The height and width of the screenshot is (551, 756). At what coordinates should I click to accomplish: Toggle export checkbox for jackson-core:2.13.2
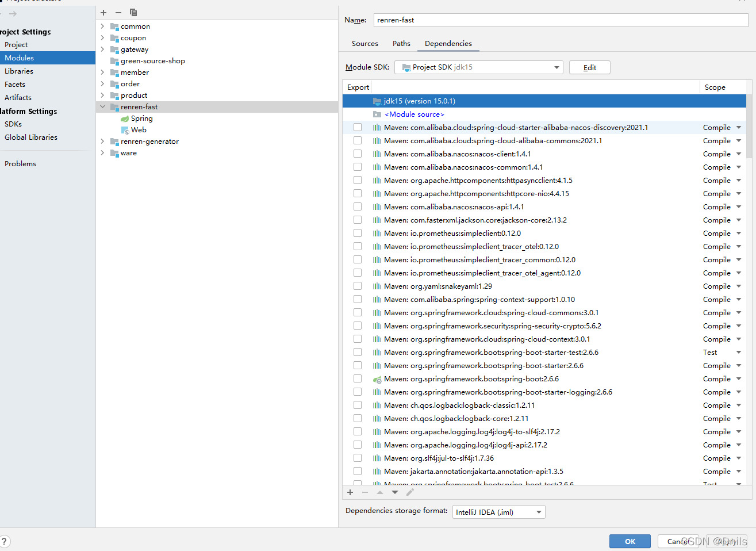click(x=358, y=220)
